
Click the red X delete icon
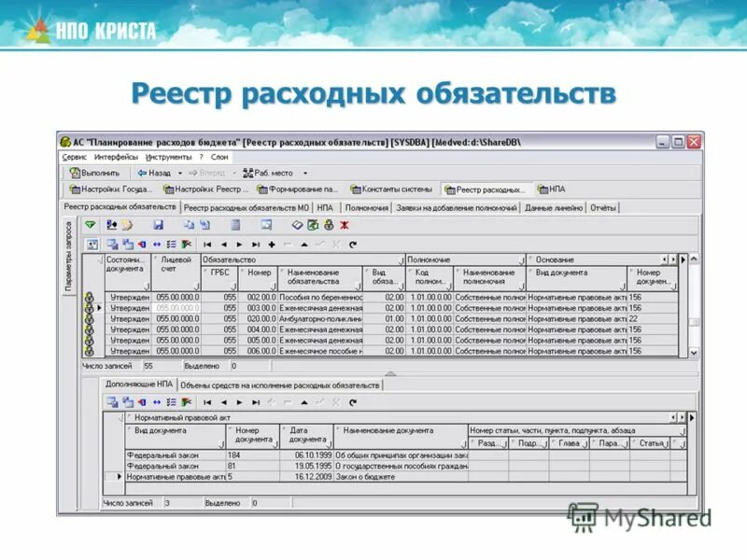tap(343, 224)
